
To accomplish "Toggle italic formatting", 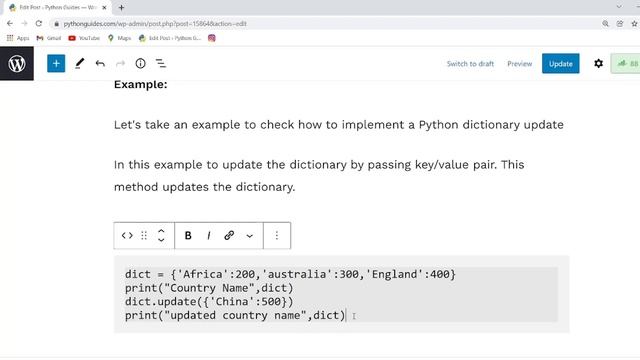I will click(209, 236).
